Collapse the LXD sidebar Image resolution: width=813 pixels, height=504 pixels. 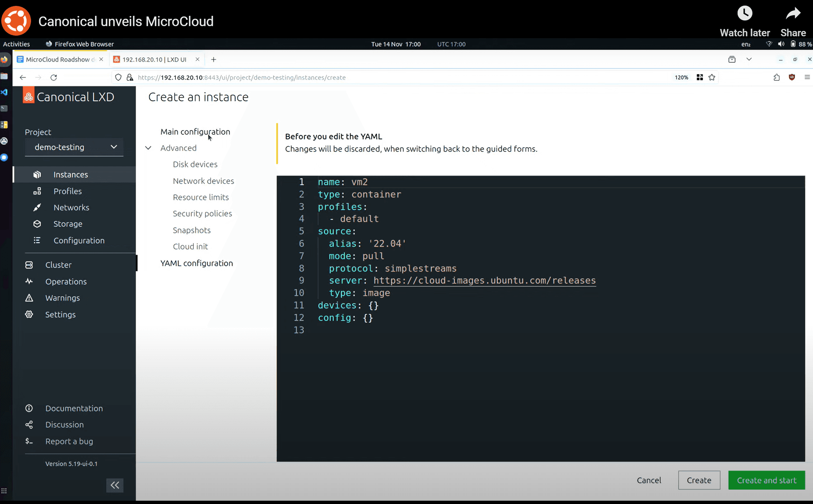tap(115, 485)
